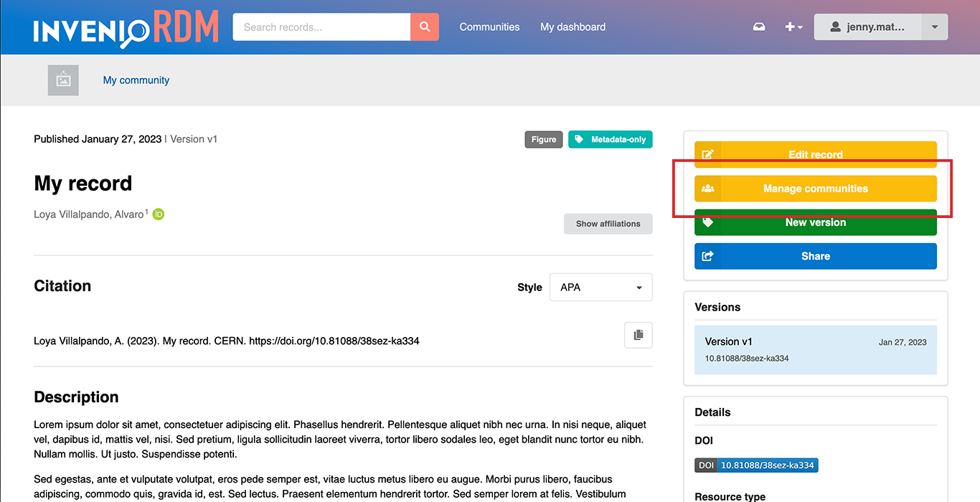Click inside the Search records field

[x=321, y=27]
